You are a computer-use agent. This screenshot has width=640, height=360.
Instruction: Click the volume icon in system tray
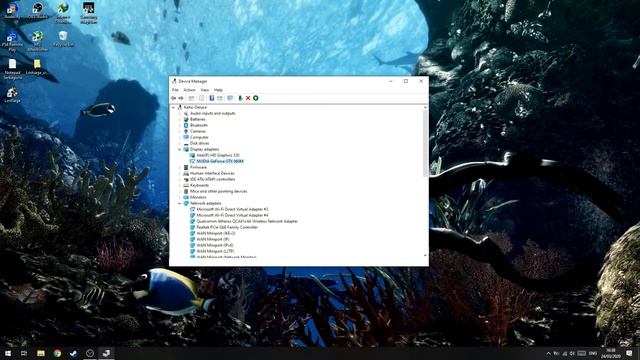572,353
